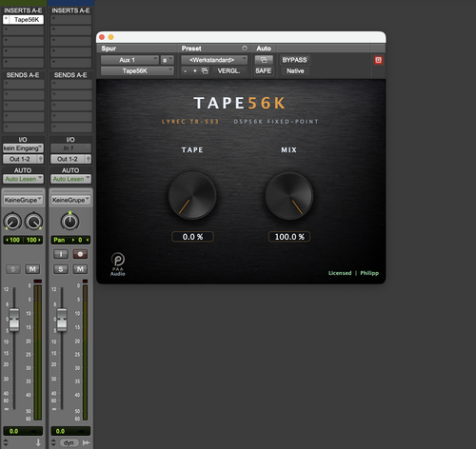Open the Tape56K insert slot
Image resolution: width=476 pixels, height=449 pixels.
[23, 20]
